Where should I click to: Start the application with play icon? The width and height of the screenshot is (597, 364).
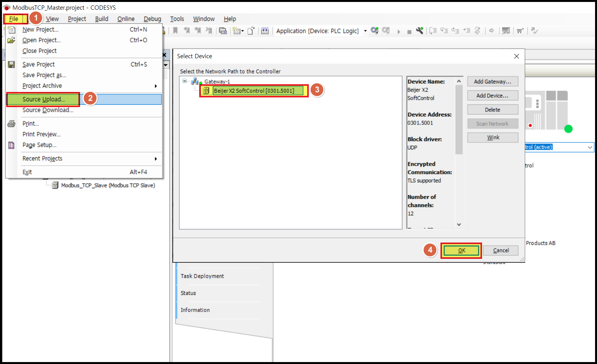click(x=399, y=31)
